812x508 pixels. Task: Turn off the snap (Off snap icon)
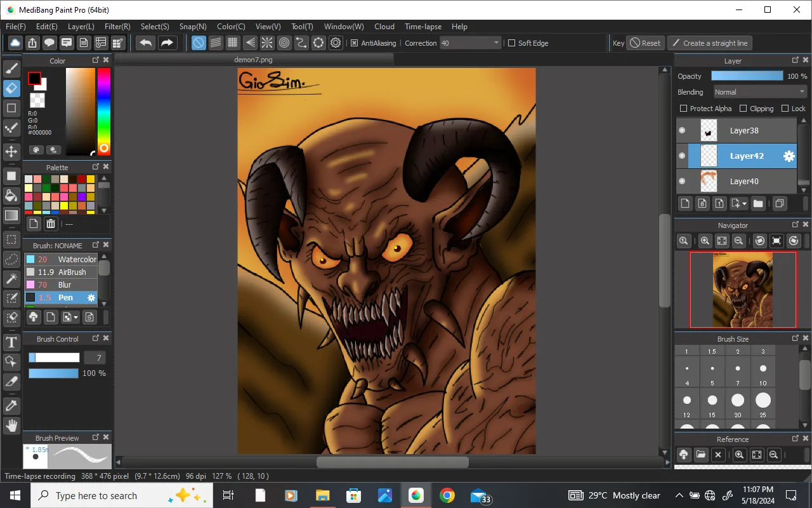[x=199, y=43]
